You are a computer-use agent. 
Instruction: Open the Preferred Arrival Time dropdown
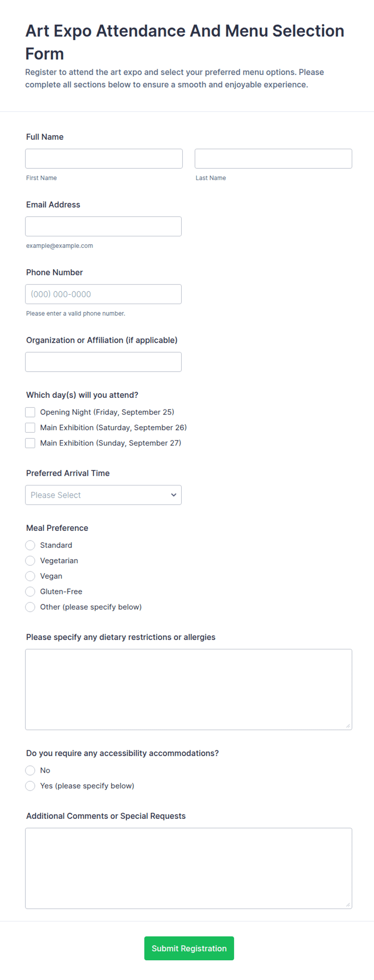(x=103, y=495)
